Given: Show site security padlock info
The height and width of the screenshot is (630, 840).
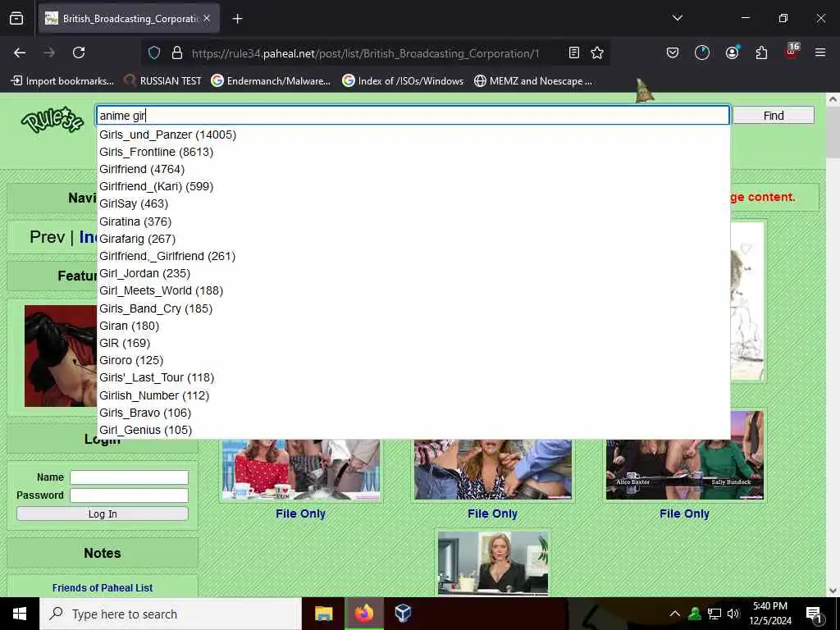Looking at the screenshot, I should [x=177, y=53].
